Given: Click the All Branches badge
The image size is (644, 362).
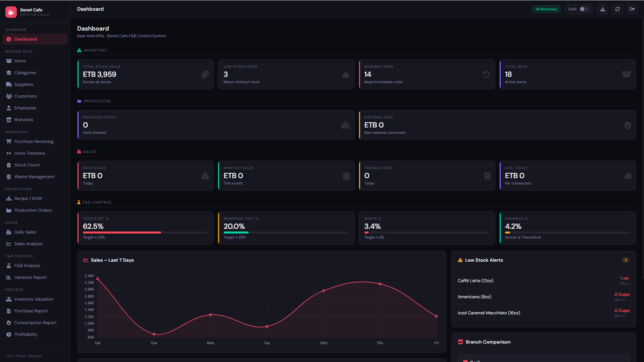Looking at the screenshot, I should (546, 9).
